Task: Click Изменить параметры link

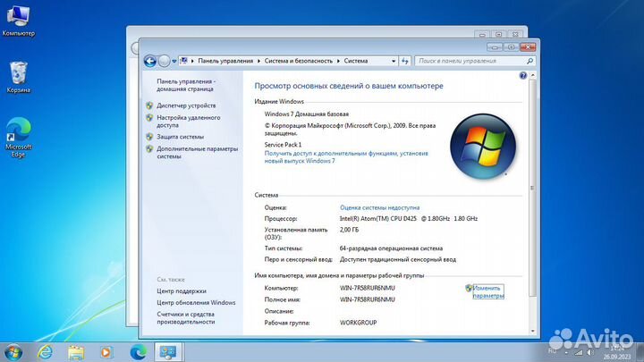Action: (x=488, y=291)
